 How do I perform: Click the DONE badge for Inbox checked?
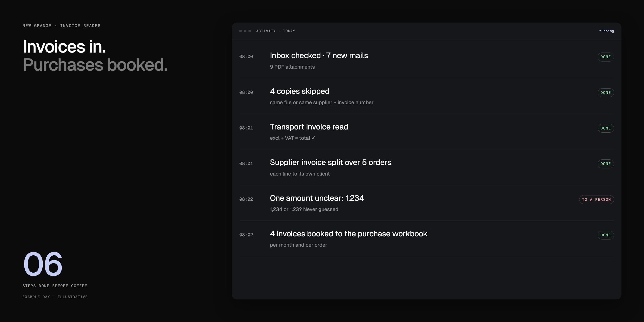click(606, 57)
